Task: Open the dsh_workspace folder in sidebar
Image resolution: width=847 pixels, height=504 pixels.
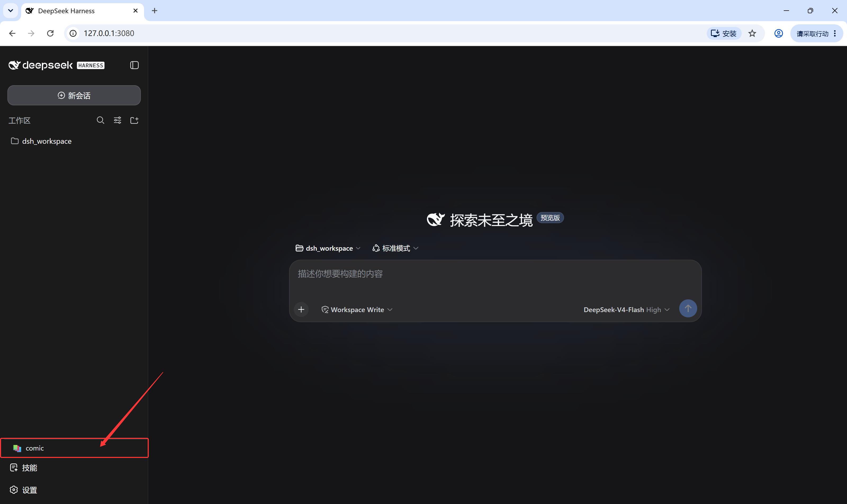Action: 74,141
